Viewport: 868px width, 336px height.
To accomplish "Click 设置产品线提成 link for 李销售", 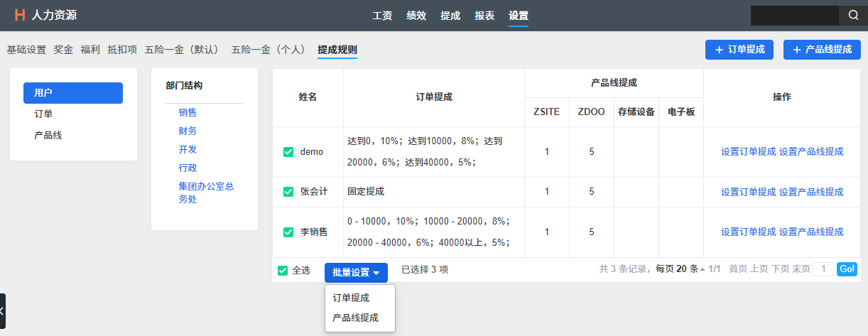I will click(x=811, y=232).
